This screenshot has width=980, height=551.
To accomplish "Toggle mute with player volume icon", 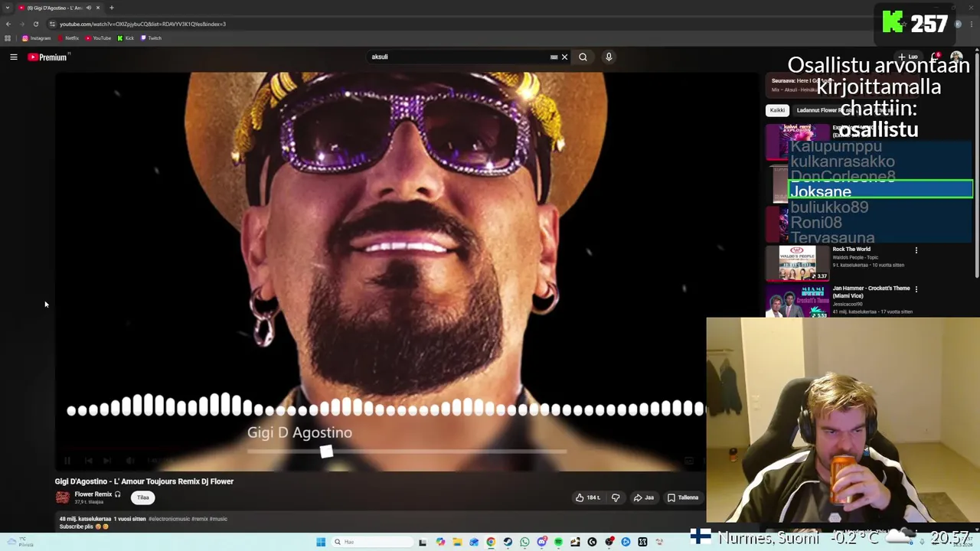I will coord(130,461).
